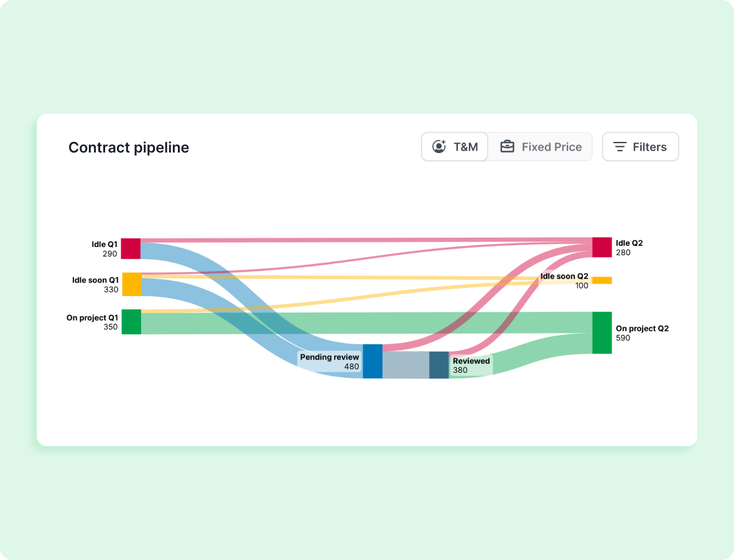The width and height of the screenshot is (734, 560).
Task: Switch to the T&M toggle option
Action: [x=455, y=147]
